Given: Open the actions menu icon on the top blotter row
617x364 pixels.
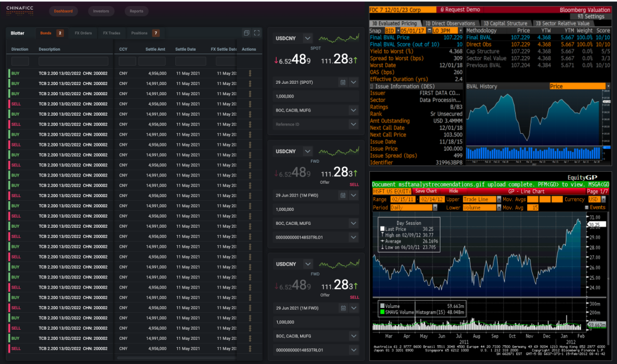Looking at the screenshot, I should click(x=250, y=73).
